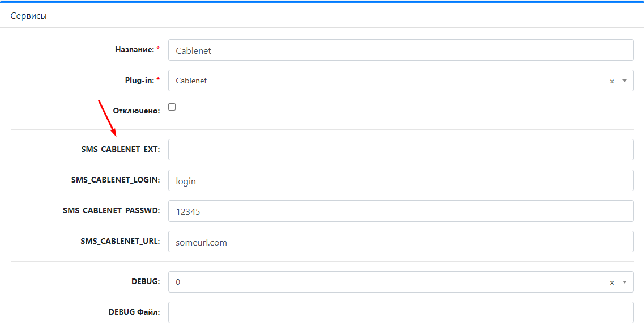The height and width of the screenshot is (330, 644).
Task: Click the SMS_CABLENET_URL label
Action: (120, 241)
